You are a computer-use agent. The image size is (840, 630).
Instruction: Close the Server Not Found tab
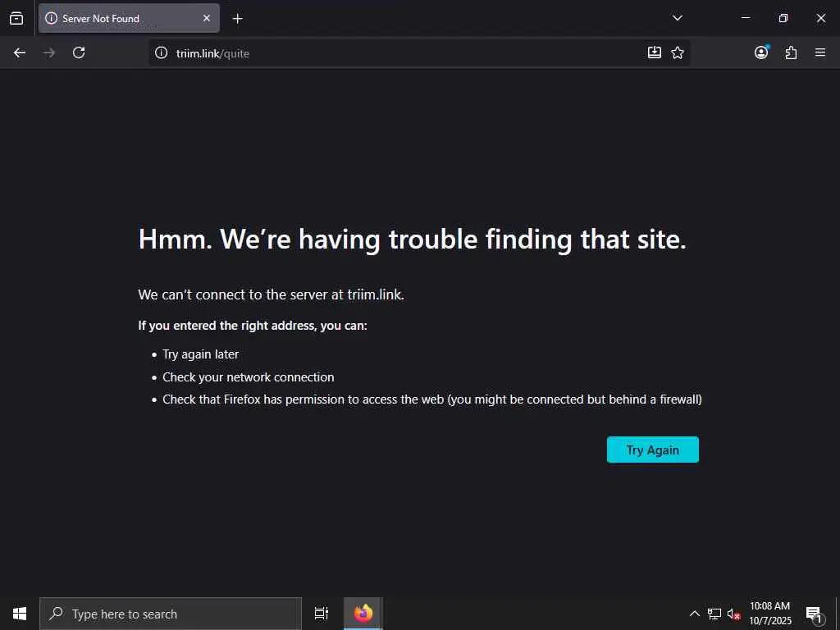[x=206, y=18]
